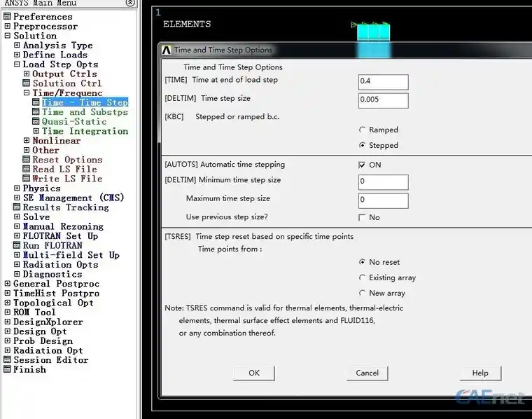Open Reset Options menu item
Image resolution: width=532 pixels, height=419 pixels.
67,160
